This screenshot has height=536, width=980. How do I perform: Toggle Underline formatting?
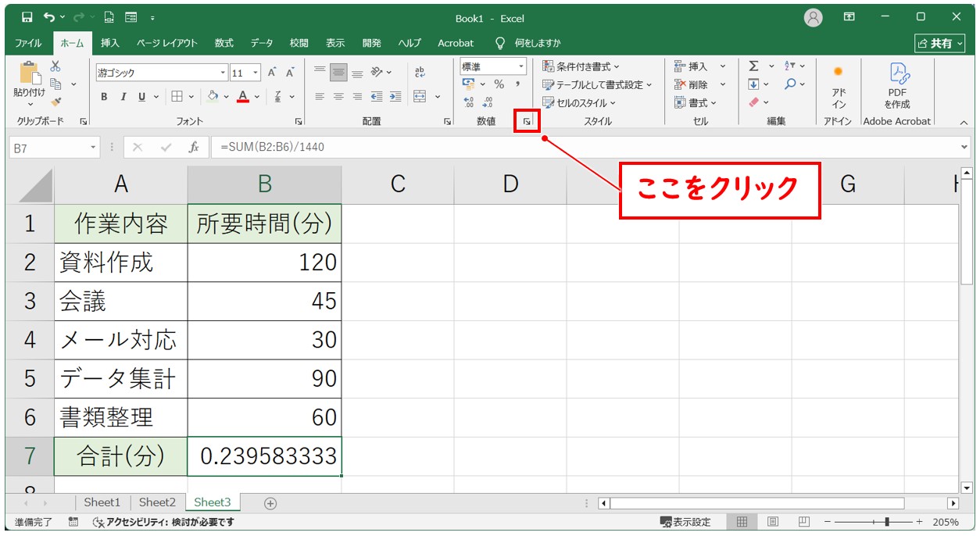tap(141, 97)
